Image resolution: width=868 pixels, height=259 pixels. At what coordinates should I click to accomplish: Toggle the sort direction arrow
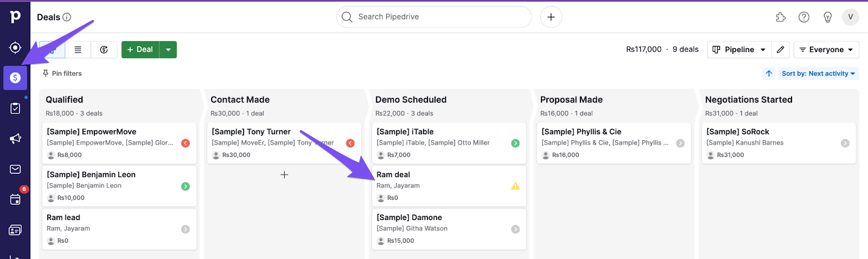click(x=769, y=73)
